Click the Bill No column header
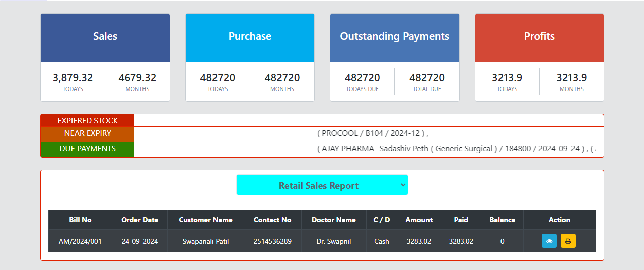This screenshot has height=270, width=644. 80,220
